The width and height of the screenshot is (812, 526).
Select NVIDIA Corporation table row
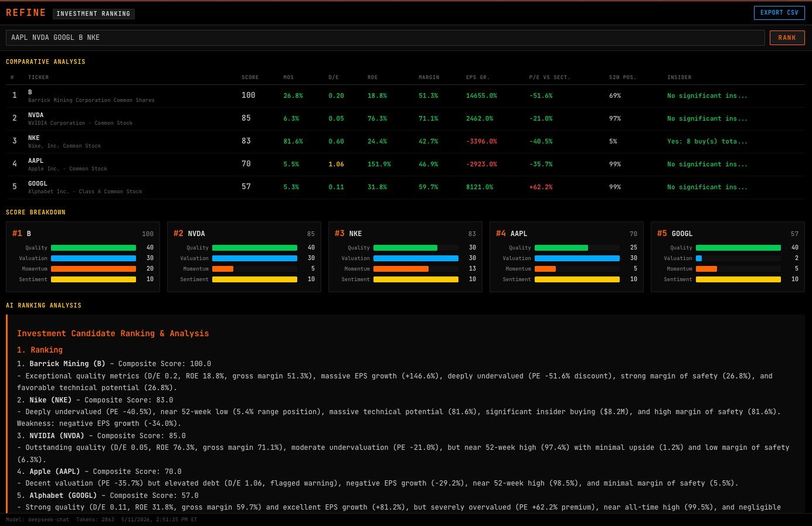point(405,119)
